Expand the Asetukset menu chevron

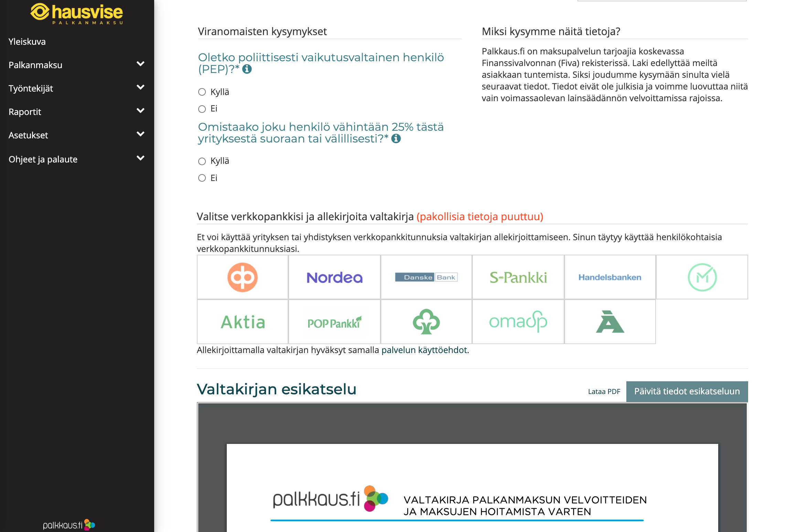click(140, 134)
